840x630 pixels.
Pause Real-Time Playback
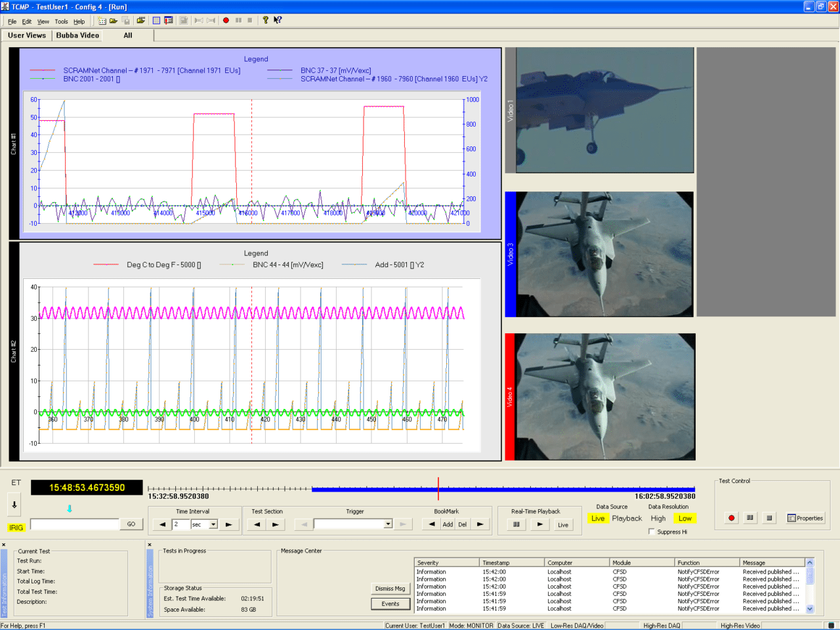pyautogui.click(x=516, y=524)
